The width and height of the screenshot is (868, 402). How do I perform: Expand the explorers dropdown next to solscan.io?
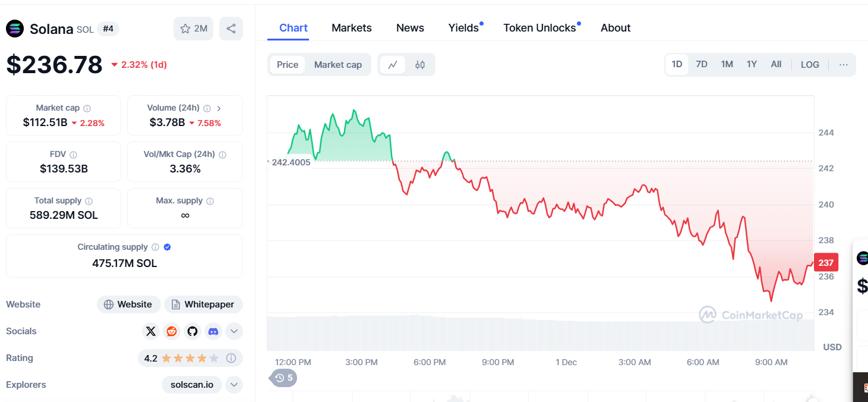(x=234, y=385)
